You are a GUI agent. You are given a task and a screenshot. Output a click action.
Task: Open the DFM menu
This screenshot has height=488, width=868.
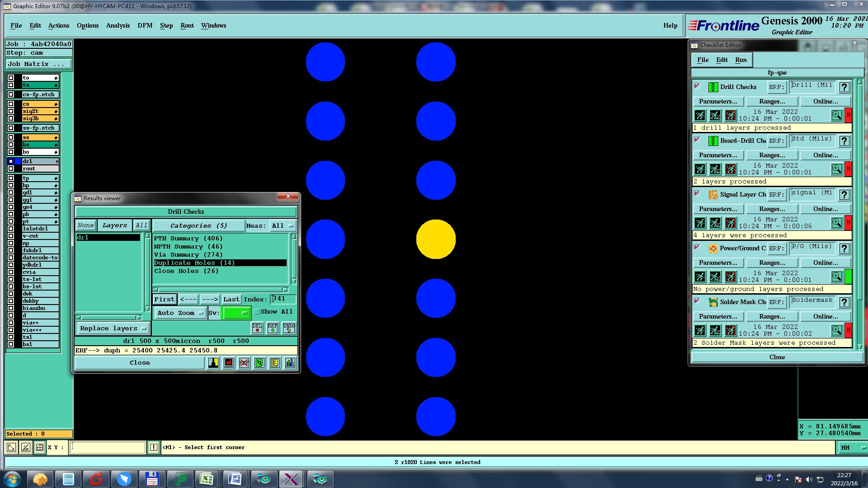[x=145, y=26]
